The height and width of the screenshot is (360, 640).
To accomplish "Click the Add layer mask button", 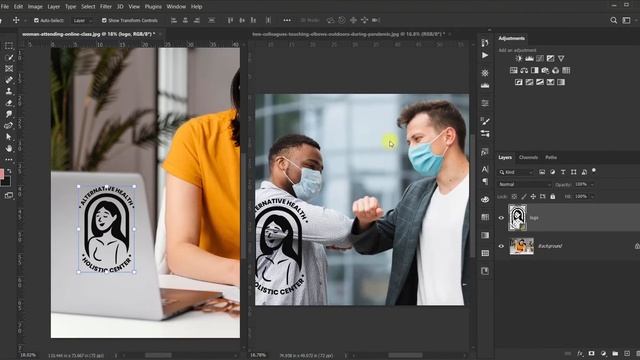I will tap(591, 353).
